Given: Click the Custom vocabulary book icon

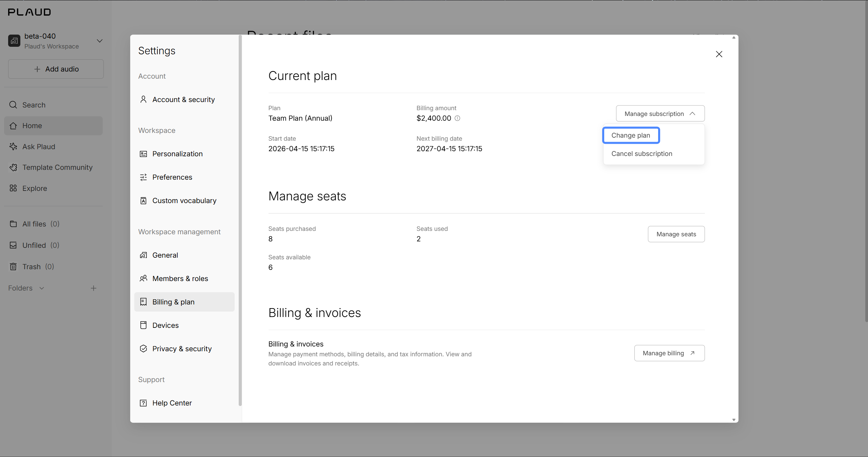Looking at the screenshot, I should pyautogui.click(x=143, y=201).
